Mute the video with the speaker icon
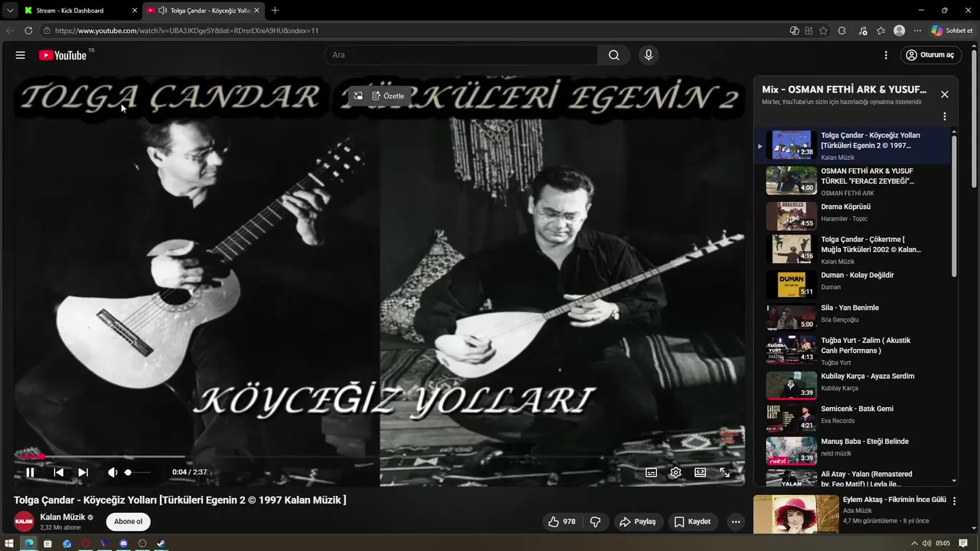Screen dimensions: 980x551 point(112,472)
